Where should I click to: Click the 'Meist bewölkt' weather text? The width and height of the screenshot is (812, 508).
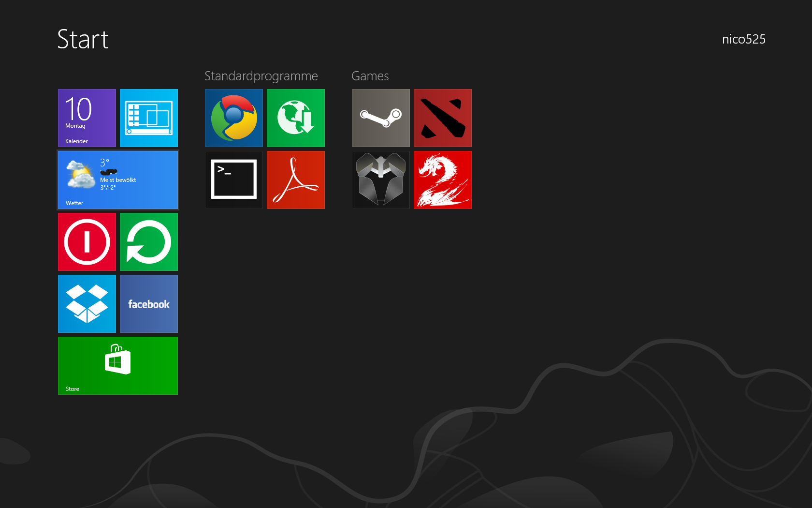coord(118,180)
